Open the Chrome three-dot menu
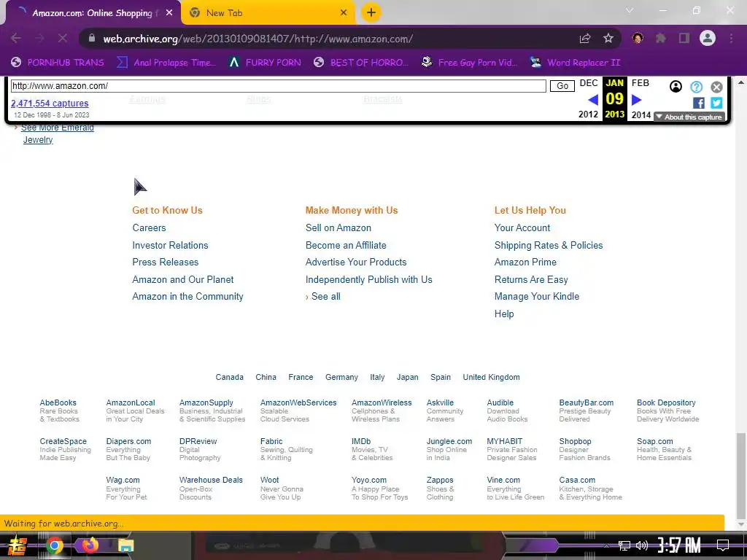This screenshot has width=747, height=560. 731,38
